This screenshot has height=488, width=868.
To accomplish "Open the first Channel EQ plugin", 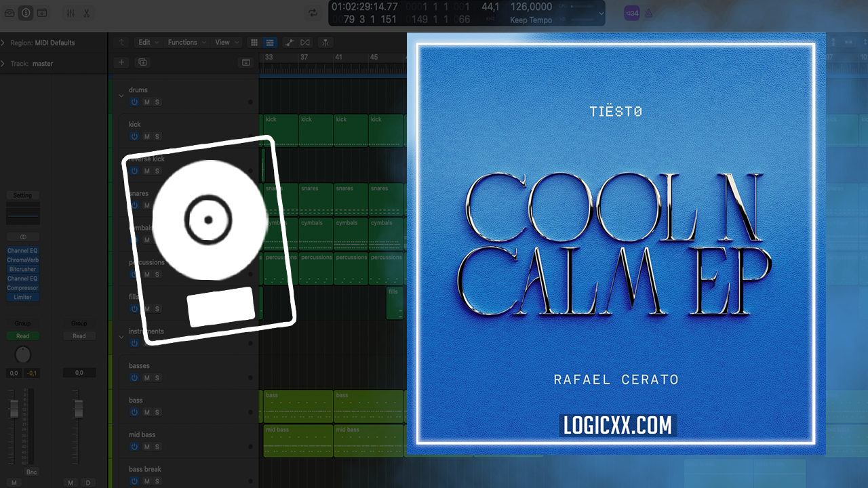I will coord(23,251).
